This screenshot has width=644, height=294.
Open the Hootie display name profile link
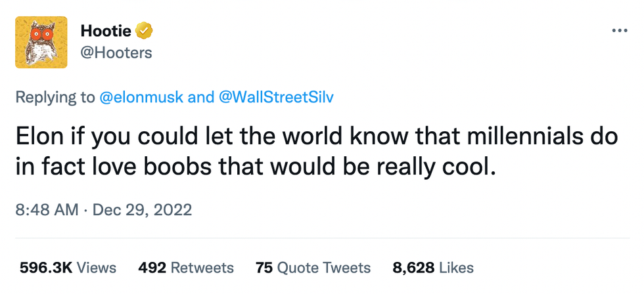(x=105, y=30)
